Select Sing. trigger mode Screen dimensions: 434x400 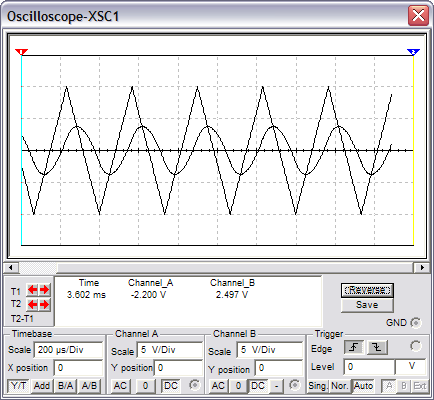coord(318,386)
